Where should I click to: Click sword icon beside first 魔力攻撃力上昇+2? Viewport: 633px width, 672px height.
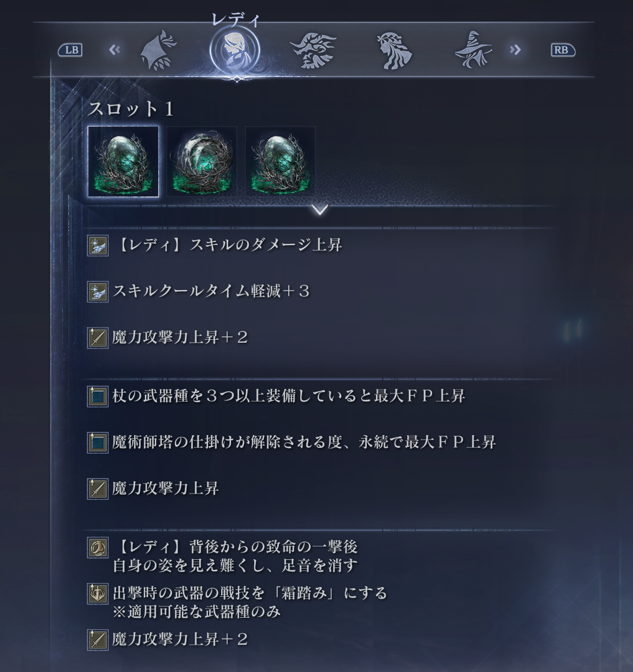coord(98,338)
